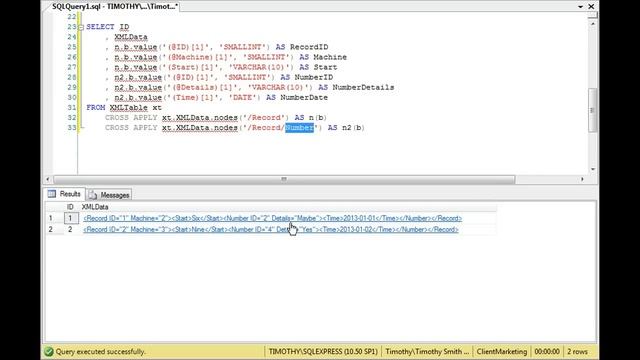Click Timothy\Timothy Smith login status entry

click(427, 351)
